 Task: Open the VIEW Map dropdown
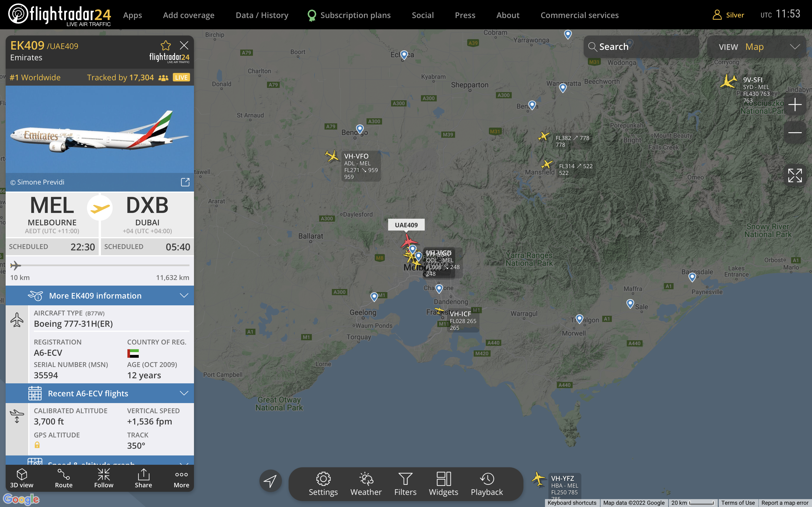[x=757, y=46]
